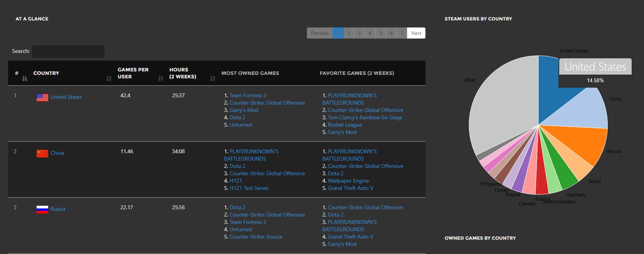The image size is (644, 254).
Task: Sort table by rank number column
Action: click(25, 78)
